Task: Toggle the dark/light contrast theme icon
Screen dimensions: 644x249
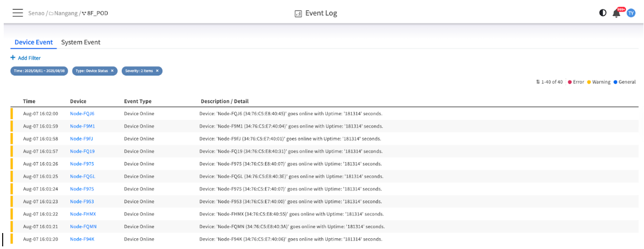Action: (602, 13)
